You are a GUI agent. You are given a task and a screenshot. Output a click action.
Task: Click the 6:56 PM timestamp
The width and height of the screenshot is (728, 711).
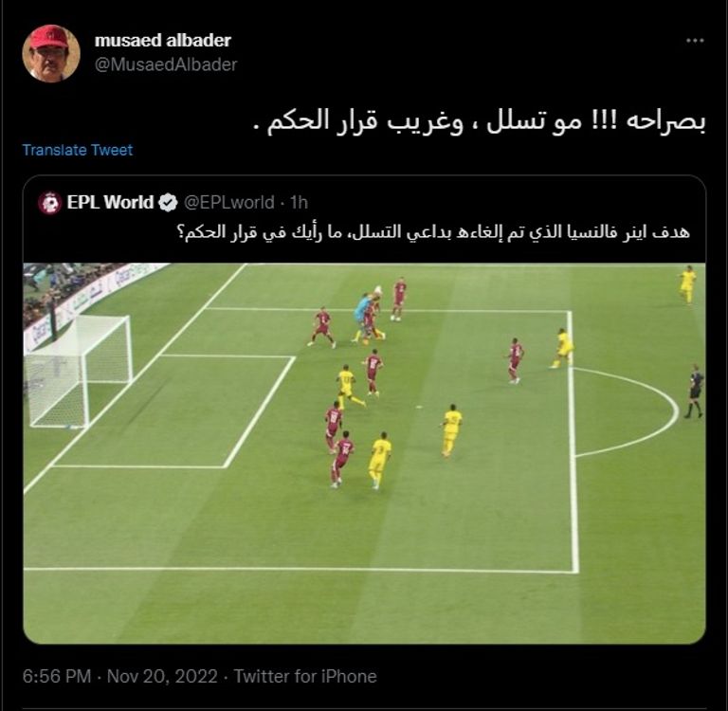coord(57,676)
